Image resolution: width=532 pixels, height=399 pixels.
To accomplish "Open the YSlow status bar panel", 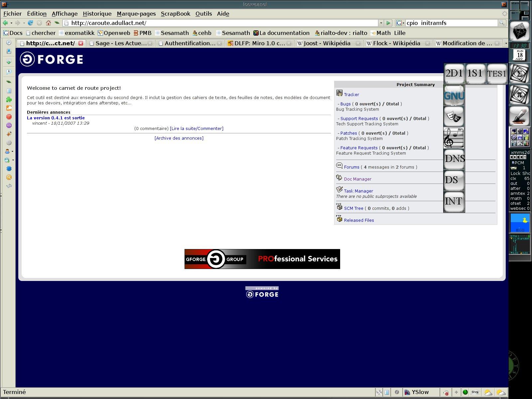I will [417, 392].
